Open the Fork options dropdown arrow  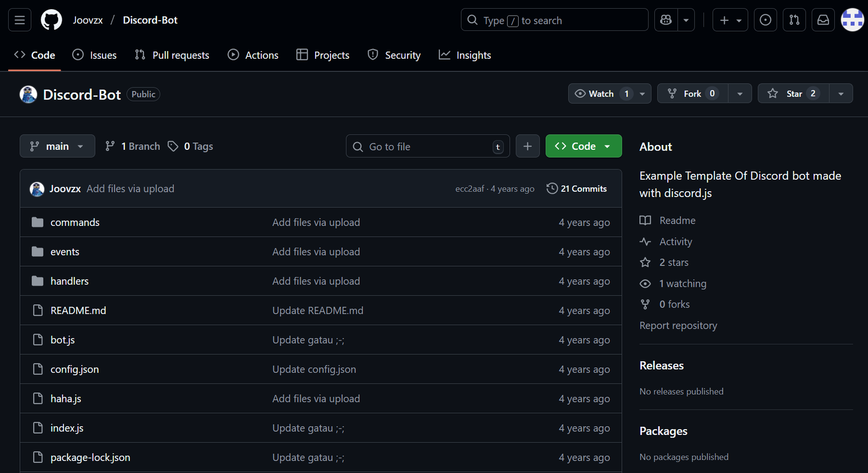tap(739, 93)
